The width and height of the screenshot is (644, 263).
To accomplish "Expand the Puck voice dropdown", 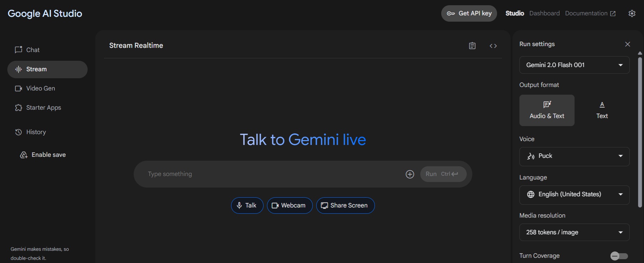I will click(575, 156).
